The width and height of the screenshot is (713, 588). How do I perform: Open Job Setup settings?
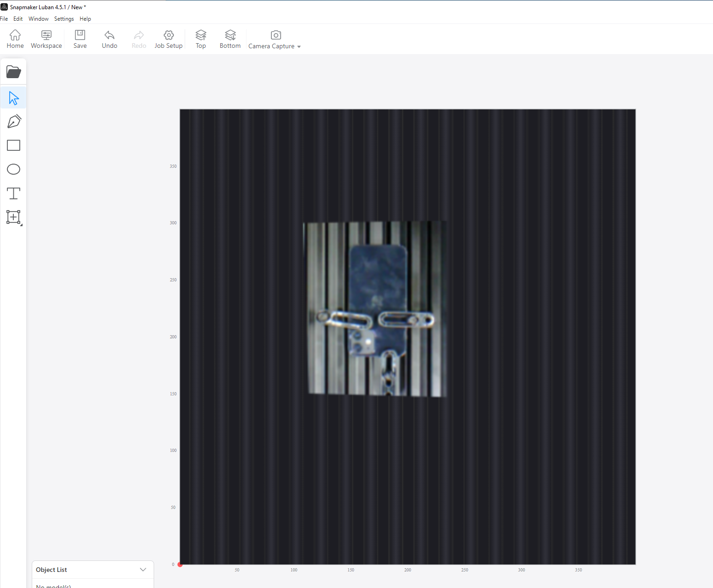(x=168, y=39)
